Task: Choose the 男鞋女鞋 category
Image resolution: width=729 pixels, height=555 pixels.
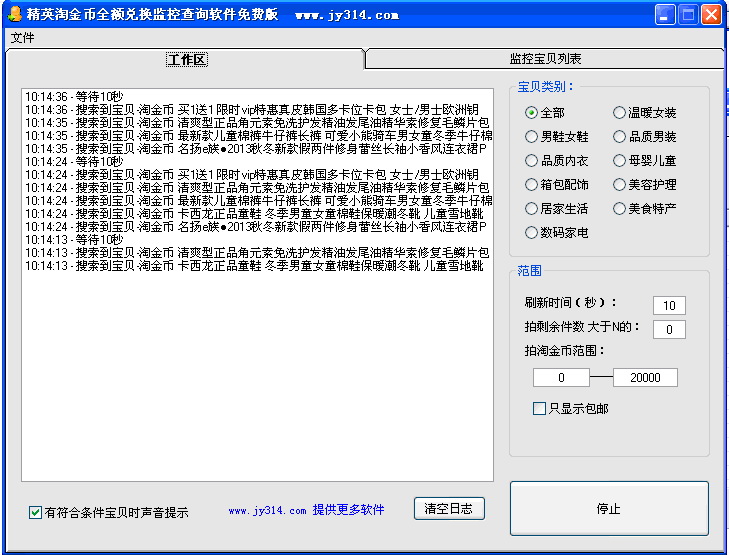Action: [532, 136]
